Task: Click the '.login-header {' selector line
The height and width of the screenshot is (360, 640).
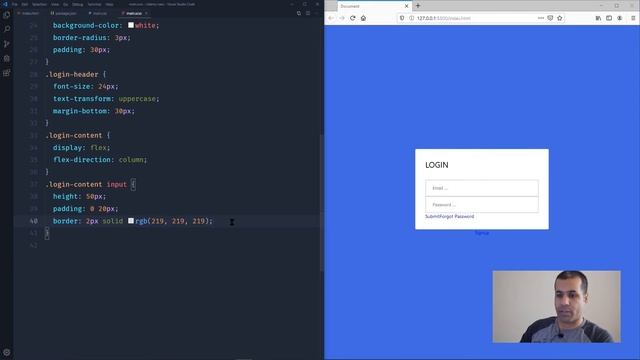Action: pos(76,74)
